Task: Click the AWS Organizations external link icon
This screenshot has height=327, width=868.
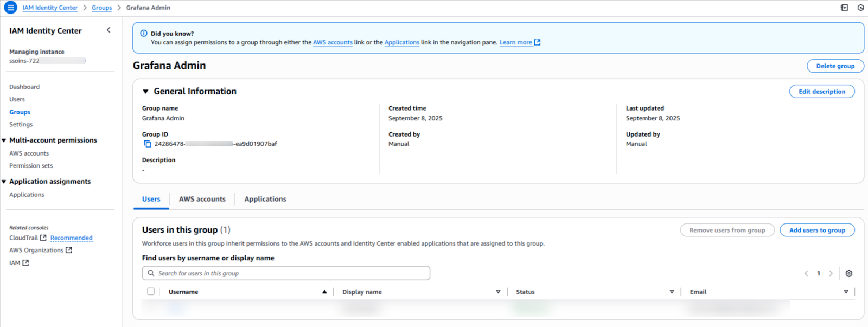Action: tap(69, 251)
